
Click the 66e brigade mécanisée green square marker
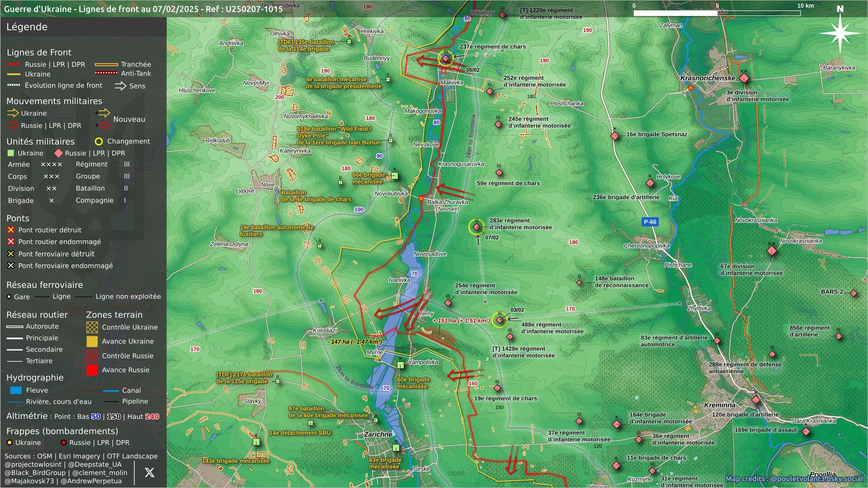click(x=394, y=176)
